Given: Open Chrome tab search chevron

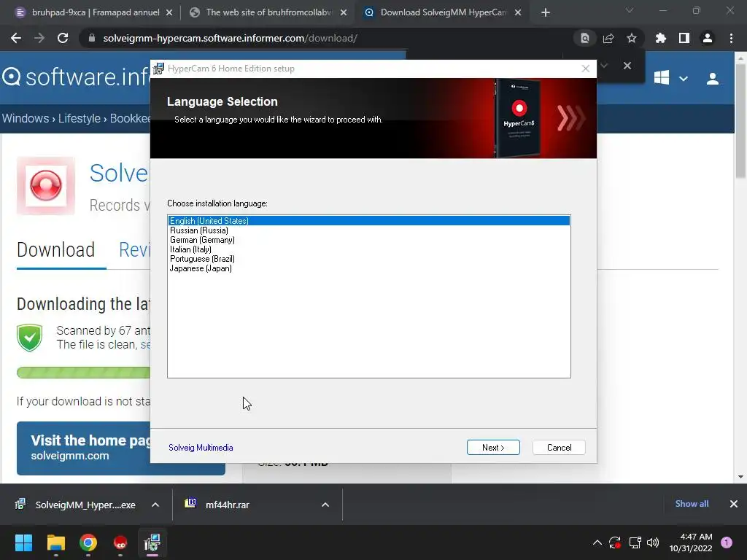Looking at the screenshot, I should click(x=630, y=10).
